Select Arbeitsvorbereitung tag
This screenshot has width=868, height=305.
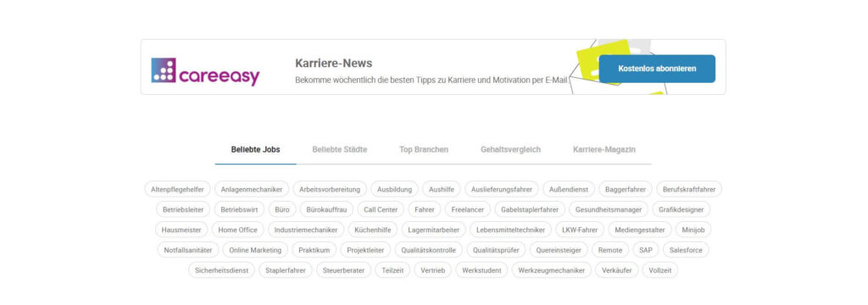click(x=330, y=189)
